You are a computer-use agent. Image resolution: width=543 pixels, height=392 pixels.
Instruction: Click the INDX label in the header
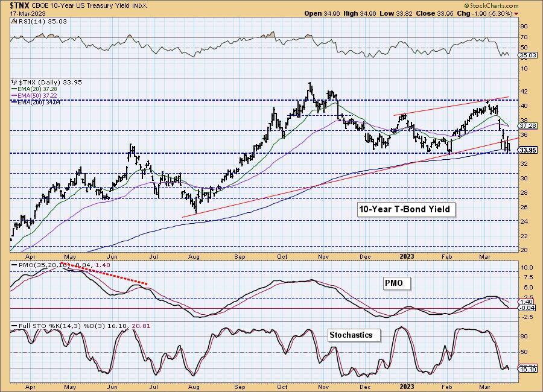tap(139, 6)
